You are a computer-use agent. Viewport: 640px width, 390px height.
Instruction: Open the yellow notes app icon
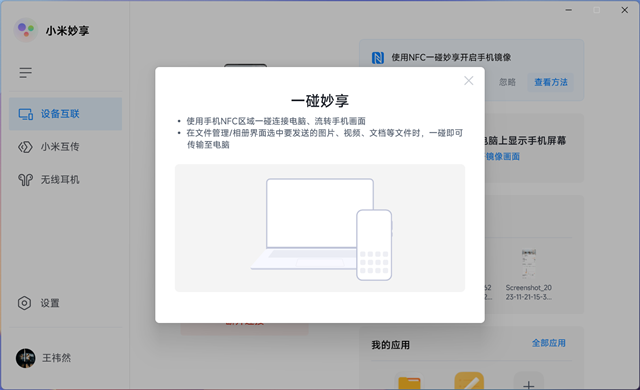click(469, 381)
